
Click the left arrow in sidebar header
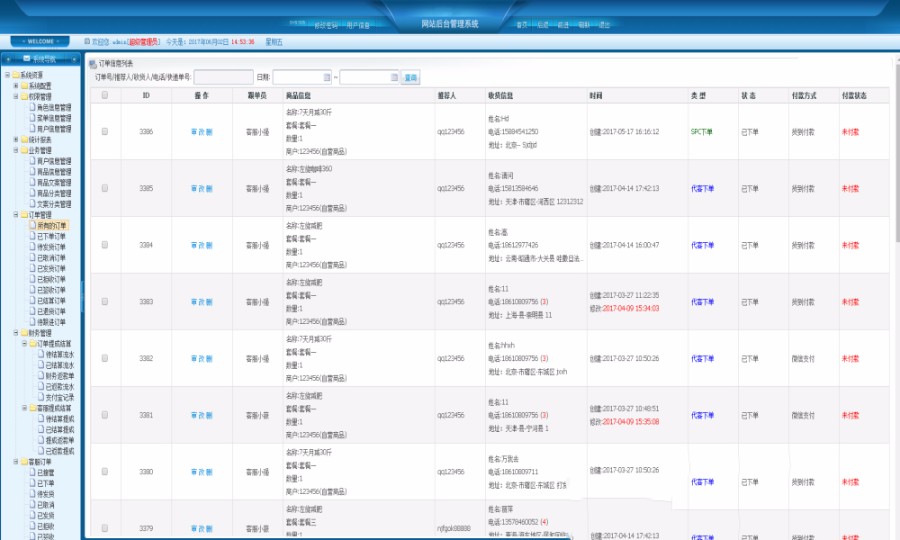tap(8, 59)
